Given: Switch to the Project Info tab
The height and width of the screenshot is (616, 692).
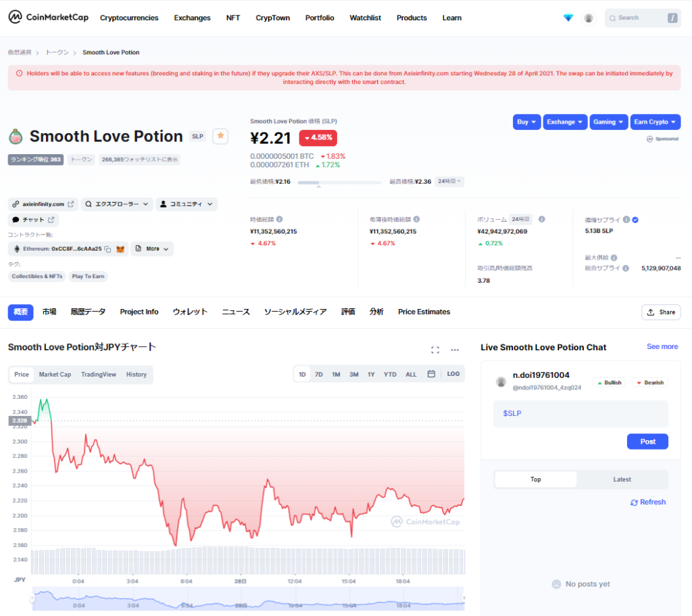Looking at the screenshot, I should pyautogui.click(x=139, y=312).
